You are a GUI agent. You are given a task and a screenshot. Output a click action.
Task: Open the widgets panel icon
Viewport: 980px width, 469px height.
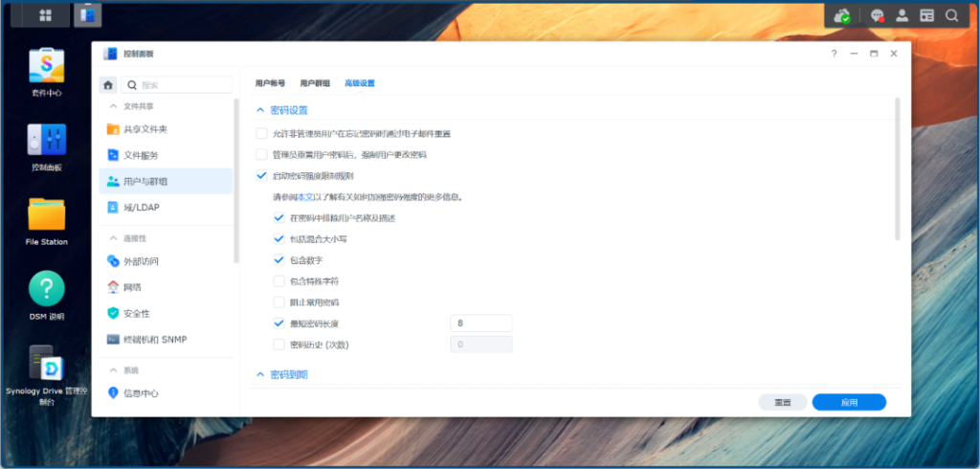click(926, 15)
